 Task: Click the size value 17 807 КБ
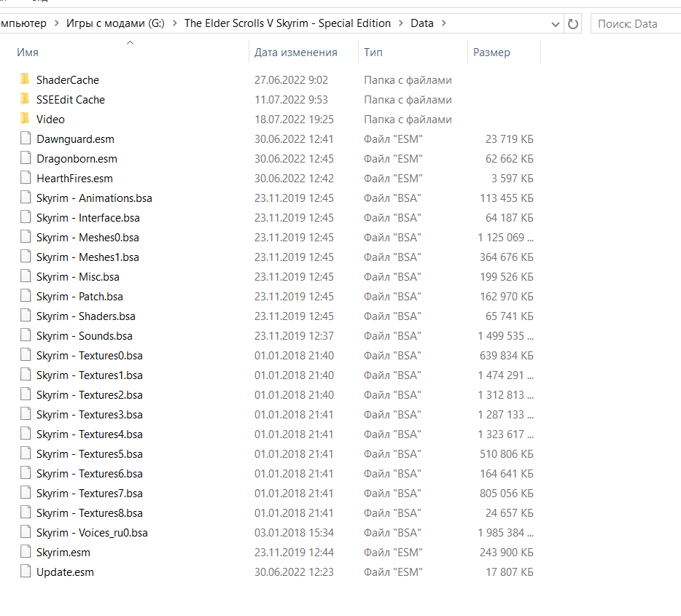510,572
